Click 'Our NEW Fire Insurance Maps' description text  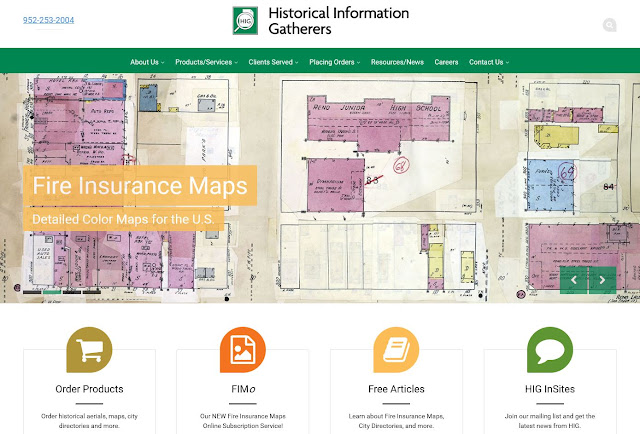[243, 421]
